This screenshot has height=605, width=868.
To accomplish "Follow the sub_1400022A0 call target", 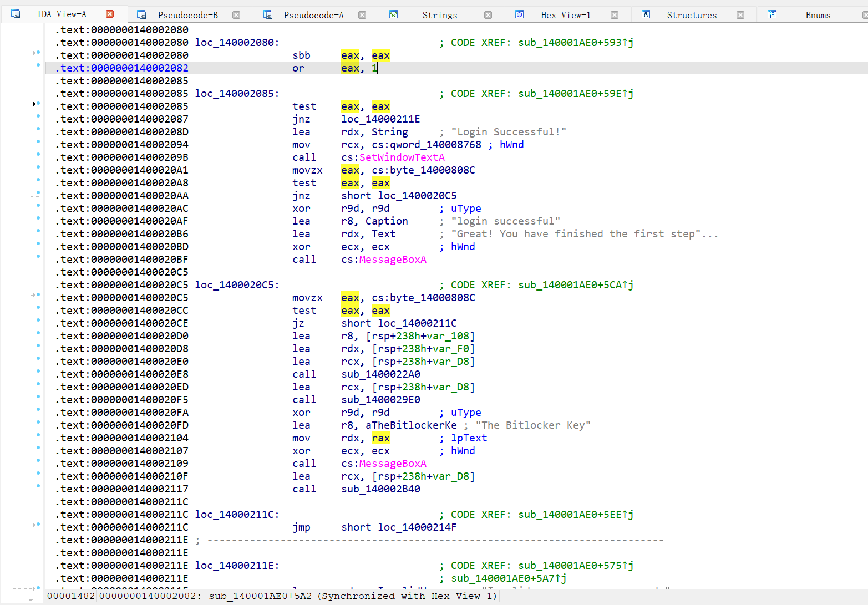I will click(380, 374).
